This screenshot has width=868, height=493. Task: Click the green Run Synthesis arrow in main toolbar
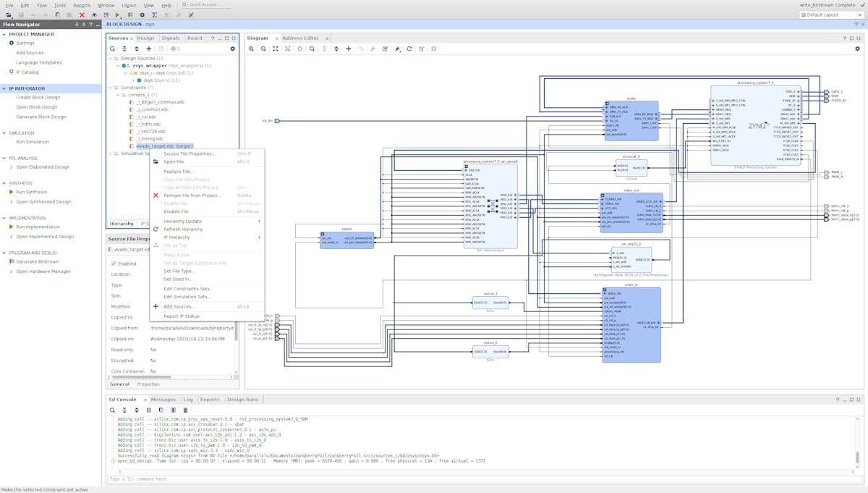coord(118,14)
